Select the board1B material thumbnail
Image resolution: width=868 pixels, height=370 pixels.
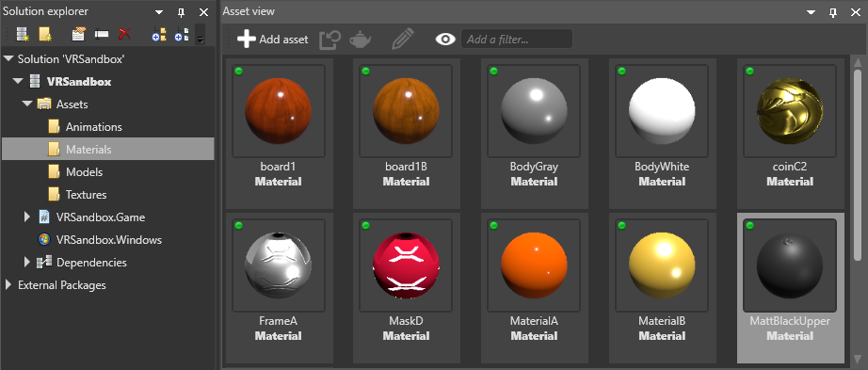pyautogui.click(x=406, y=111)
